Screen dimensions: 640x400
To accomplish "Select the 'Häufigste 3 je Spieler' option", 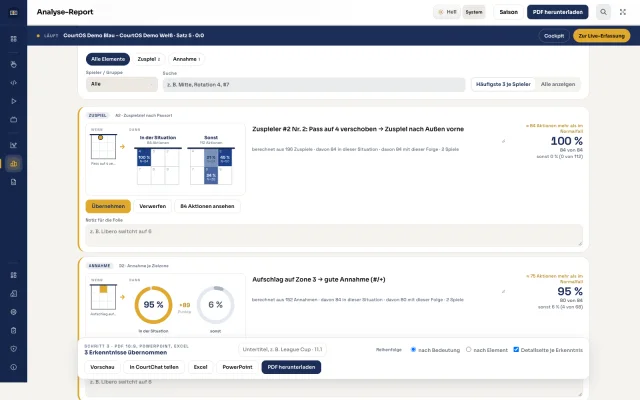I will [x=503, y=84].
